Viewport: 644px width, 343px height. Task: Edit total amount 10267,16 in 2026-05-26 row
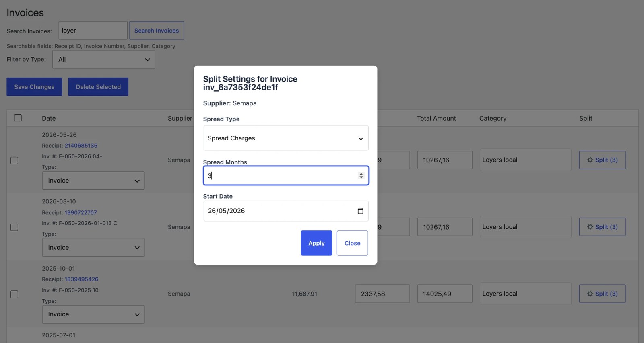tap(445, 160)
